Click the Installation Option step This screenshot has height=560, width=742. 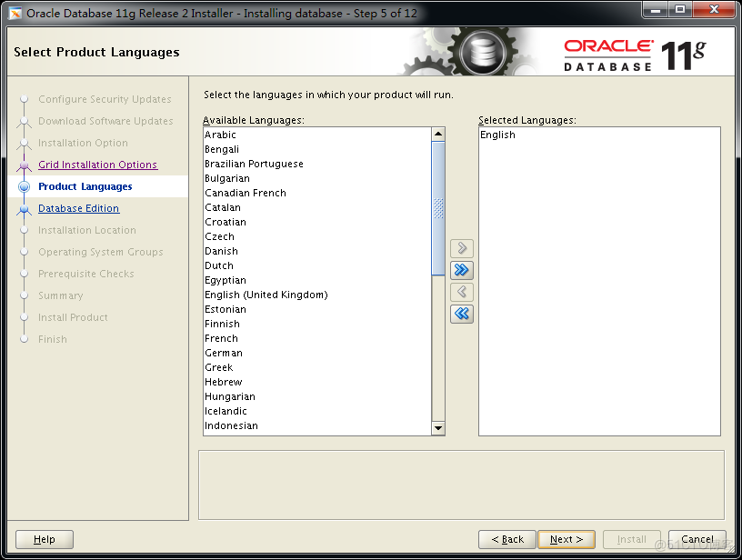[83, 143]
